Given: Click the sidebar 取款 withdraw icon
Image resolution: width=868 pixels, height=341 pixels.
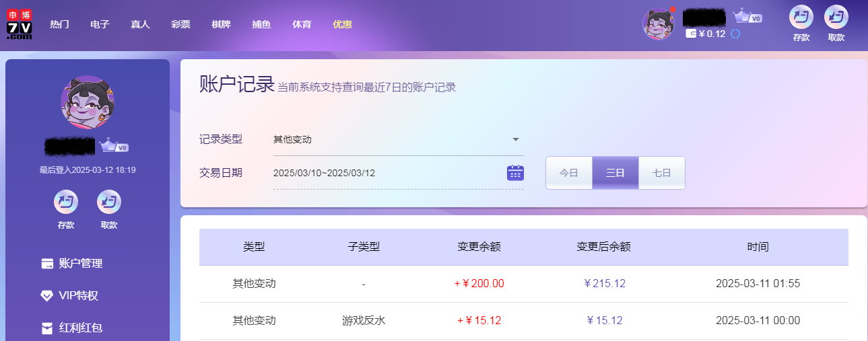Looking at the screenshot, I should [x=109, y=202].
